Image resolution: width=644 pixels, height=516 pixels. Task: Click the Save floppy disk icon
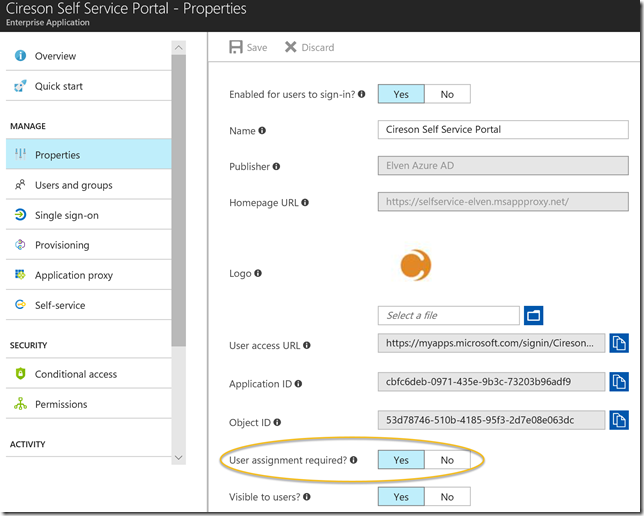pos(236,47)
